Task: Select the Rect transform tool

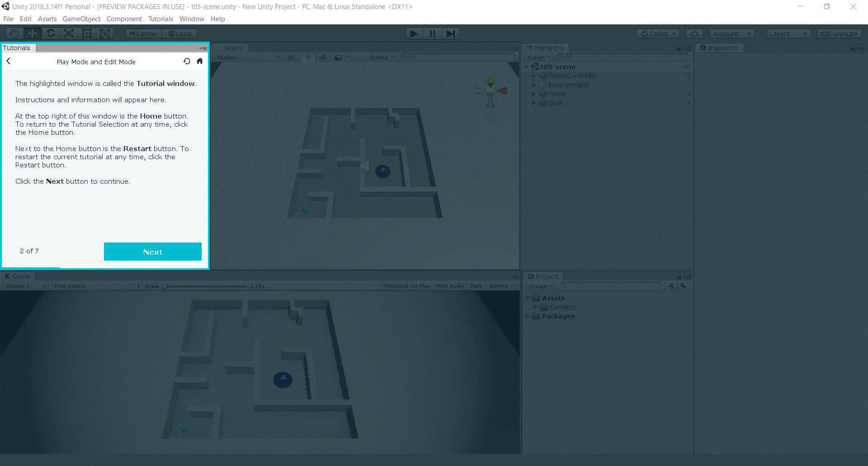Action: click(87, 33)
